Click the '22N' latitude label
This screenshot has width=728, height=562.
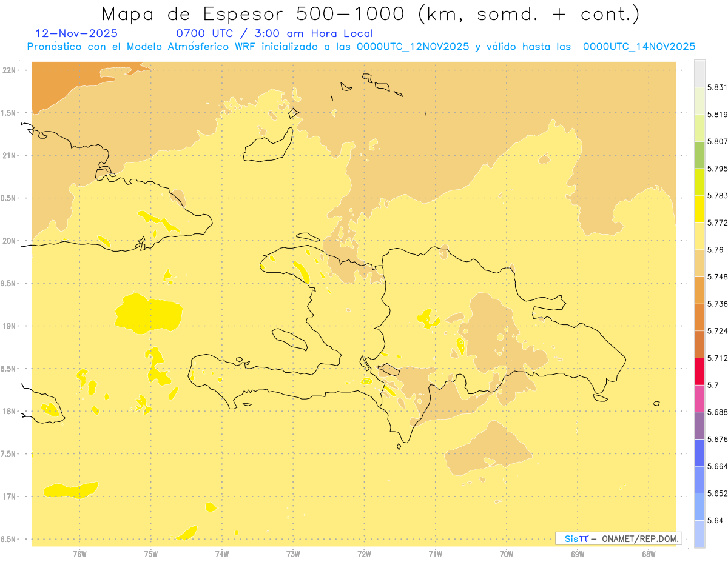point(9,70)
